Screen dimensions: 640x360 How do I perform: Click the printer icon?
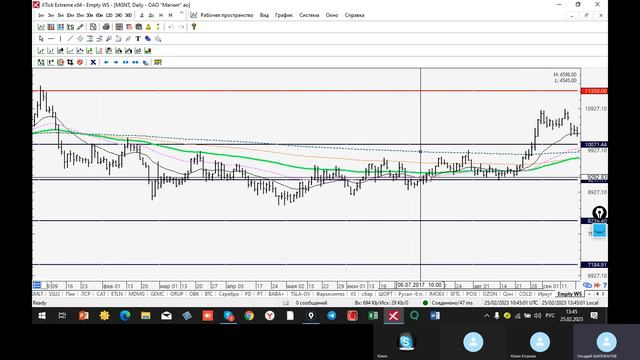(106, 27)
